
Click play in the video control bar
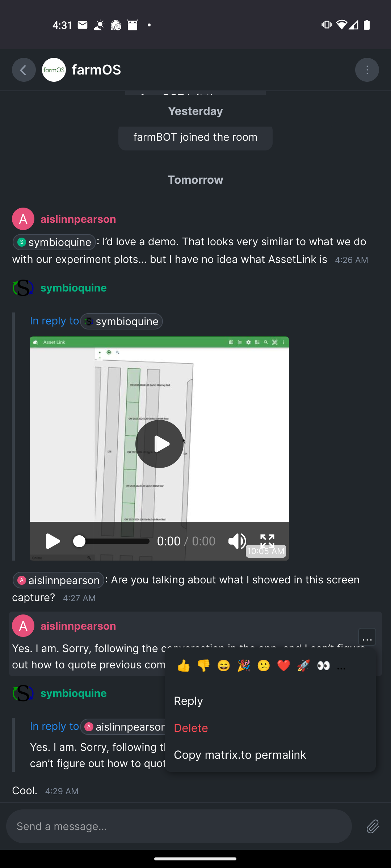click(53, 541)
